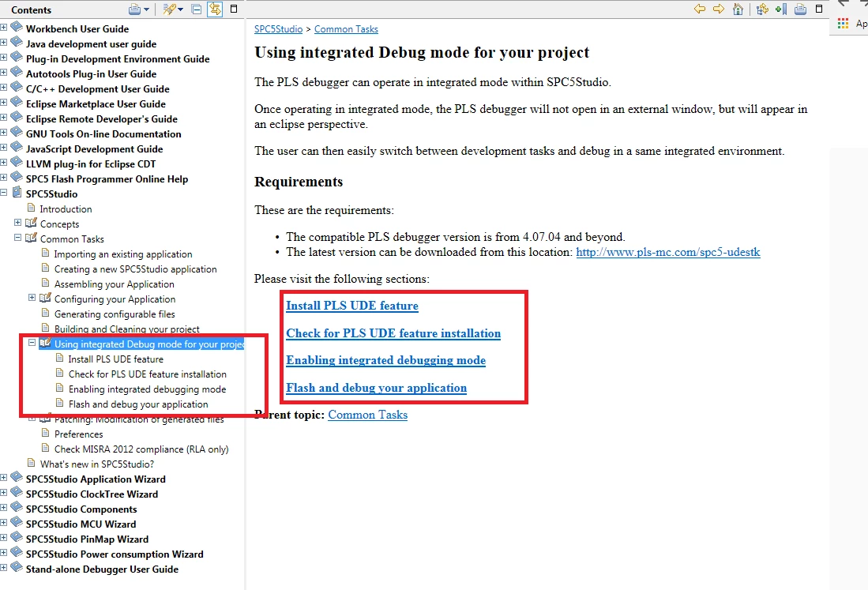Screen dimensions: 868x590
Task: Expand Configuring your Application node
Action: 32,297
